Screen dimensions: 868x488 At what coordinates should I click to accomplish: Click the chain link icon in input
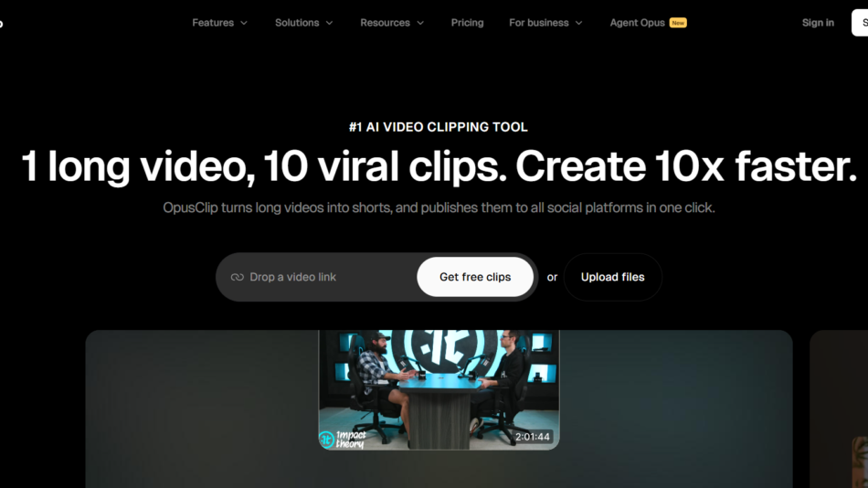click(237, 277)
